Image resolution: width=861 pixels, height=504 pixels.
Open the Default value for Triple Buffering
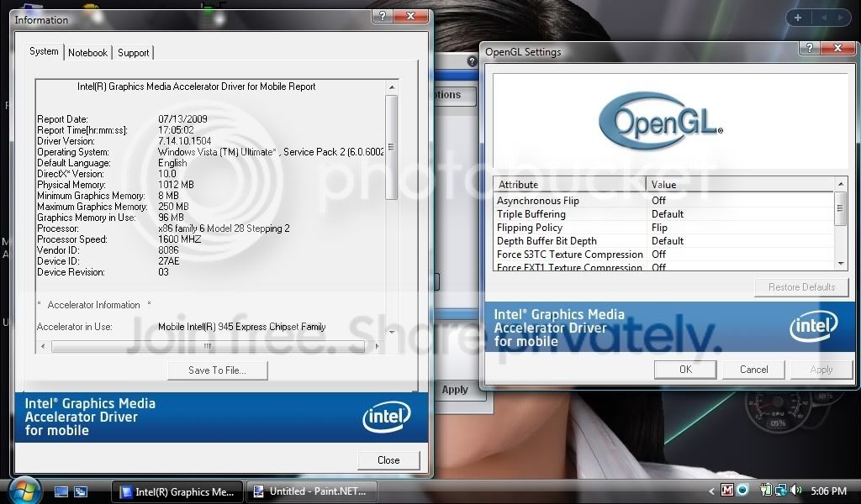(x=667, y=214)
